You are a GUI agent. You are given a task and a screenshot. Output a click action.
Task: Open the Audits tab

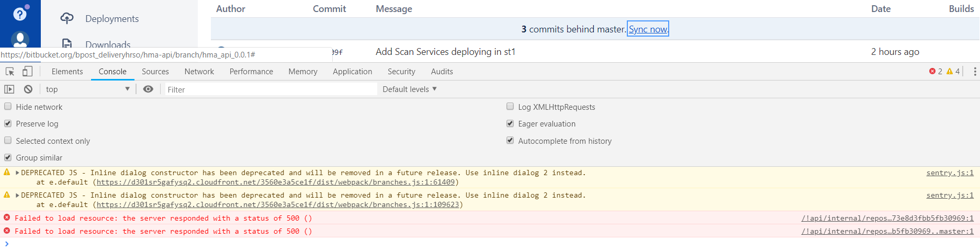(x=442, y=72)
